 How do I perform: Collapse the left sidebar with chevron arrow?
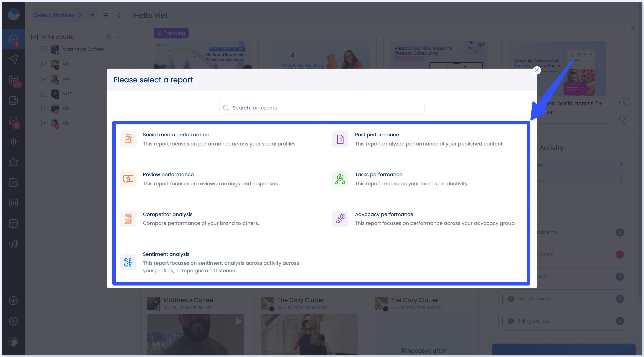coord(119,15)
